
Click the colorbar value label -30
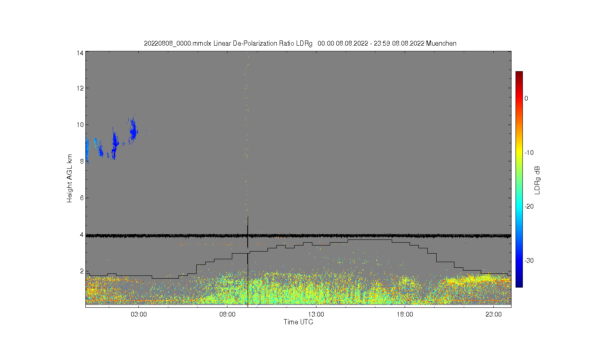(529, 260)
